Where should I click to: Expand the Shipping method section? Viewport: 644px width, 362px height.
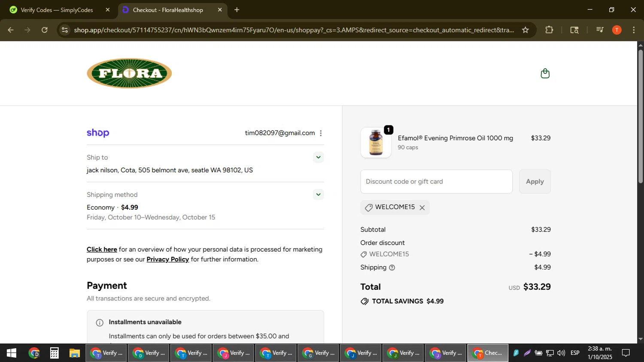(x=318, y=195)
